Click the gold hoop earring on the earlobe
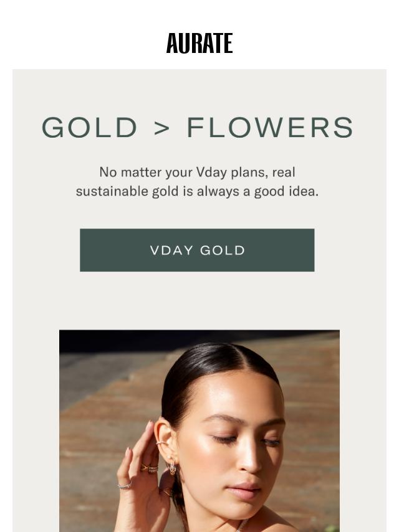This screenshot has height=532, width=399. 173,467
